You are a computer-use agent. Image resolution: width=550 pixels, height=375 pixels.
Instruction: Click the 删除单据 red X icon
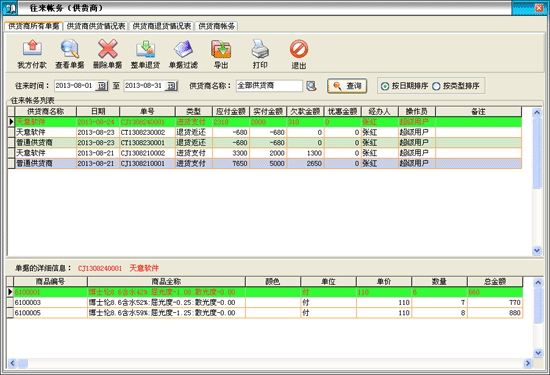click(x=108, y=49)
